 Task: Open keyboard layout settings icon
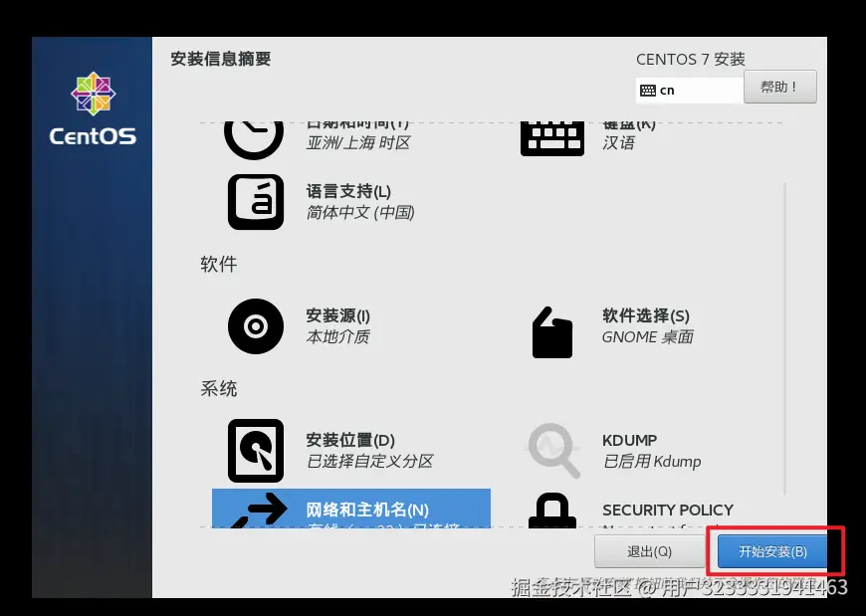coord(551,139)
